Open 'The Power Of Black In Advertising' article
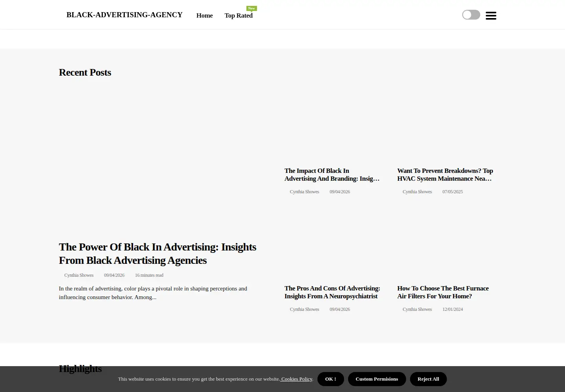Image resolution: width=565 pixels, height=392 pixels. 158,254
